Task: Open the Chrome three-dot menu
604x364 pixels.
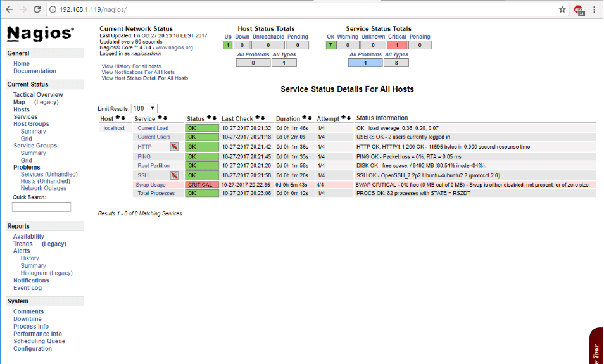Action: click(x=595, y=9)
